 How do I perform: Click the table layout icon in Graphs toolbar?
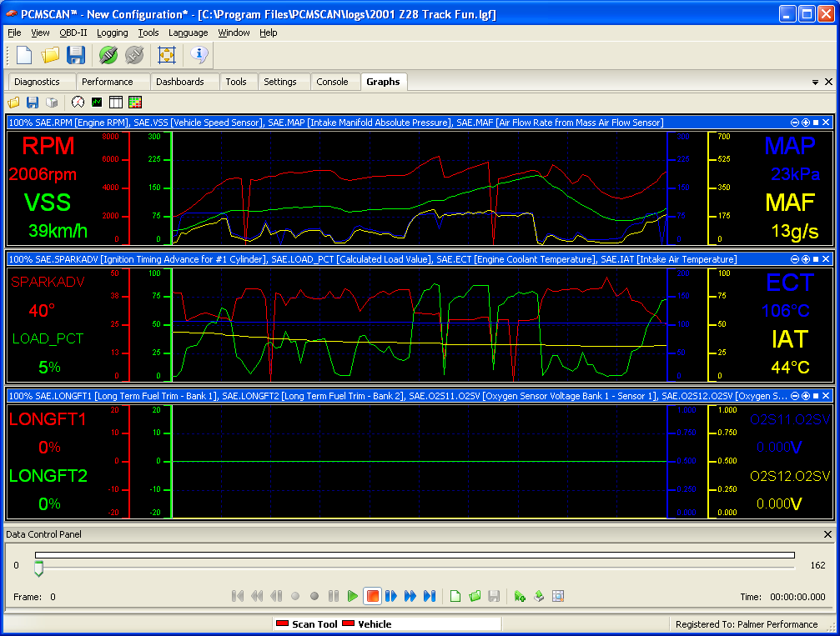point(116,102)
